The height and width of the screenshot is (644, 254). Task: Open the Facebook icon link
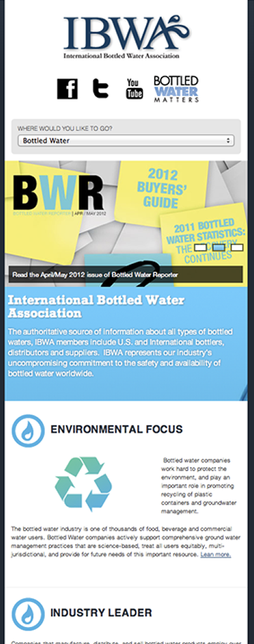[x=67, y=89]
